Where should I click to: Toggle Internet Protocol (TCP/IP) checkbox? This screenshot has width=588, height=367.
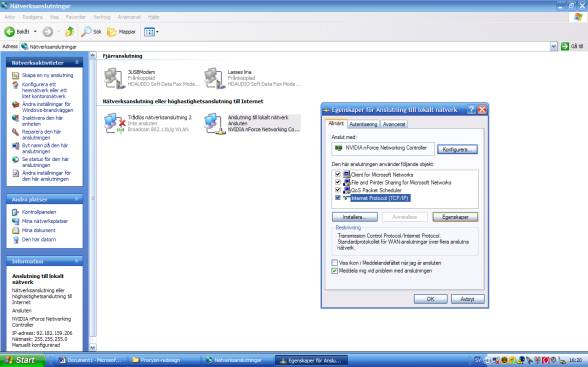coord(338,198)
